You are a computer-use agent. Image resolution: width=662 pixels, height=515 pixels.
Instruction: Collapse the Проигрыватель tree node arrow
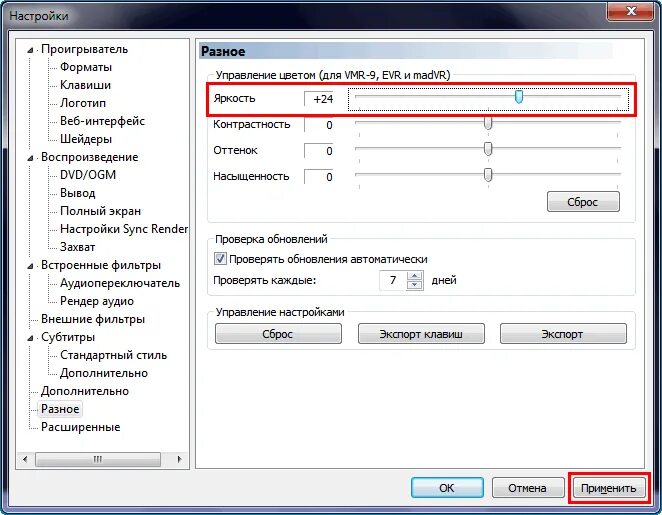[30, 50]
